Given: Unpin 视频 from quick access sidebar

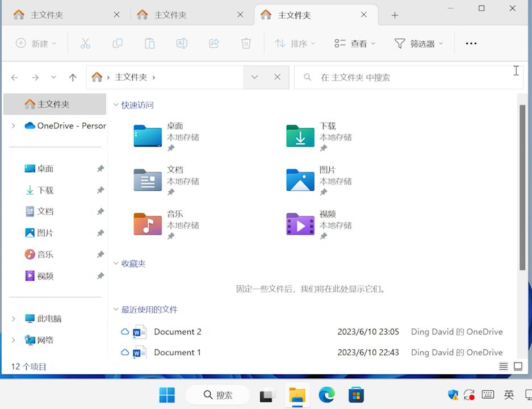Looking at the screenshot, I should pos(100,276).
